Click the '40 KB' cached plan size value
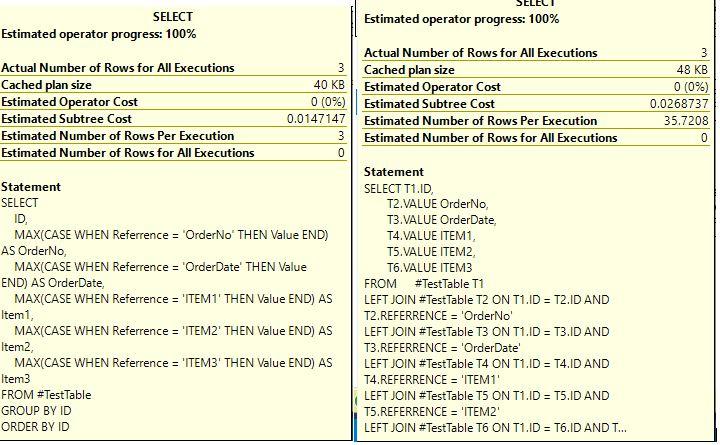 pos(329,85)
